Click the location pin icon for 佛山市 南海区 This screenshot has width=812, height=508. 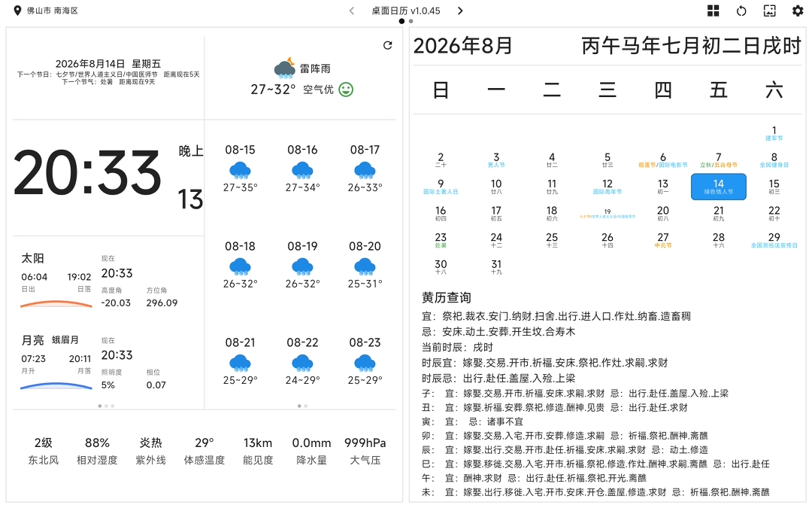pos(17,11)
